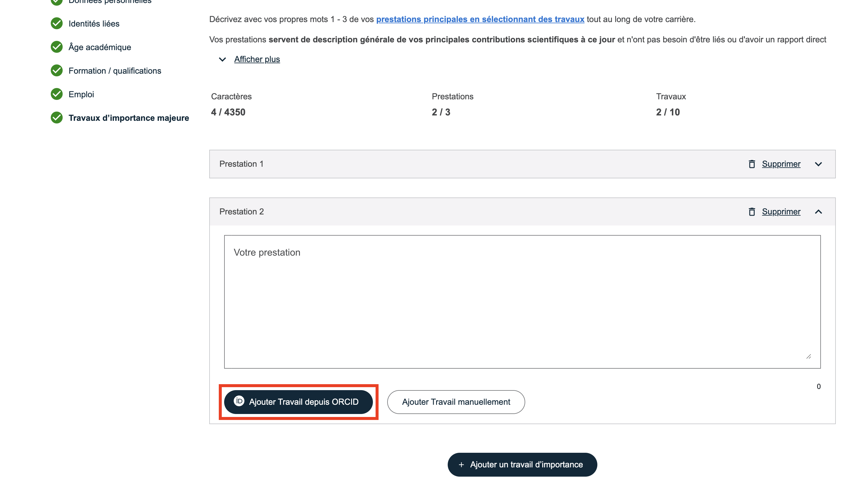Click the ORCID iD logo icon
The image size is (868, 482).
click(239, 401)
